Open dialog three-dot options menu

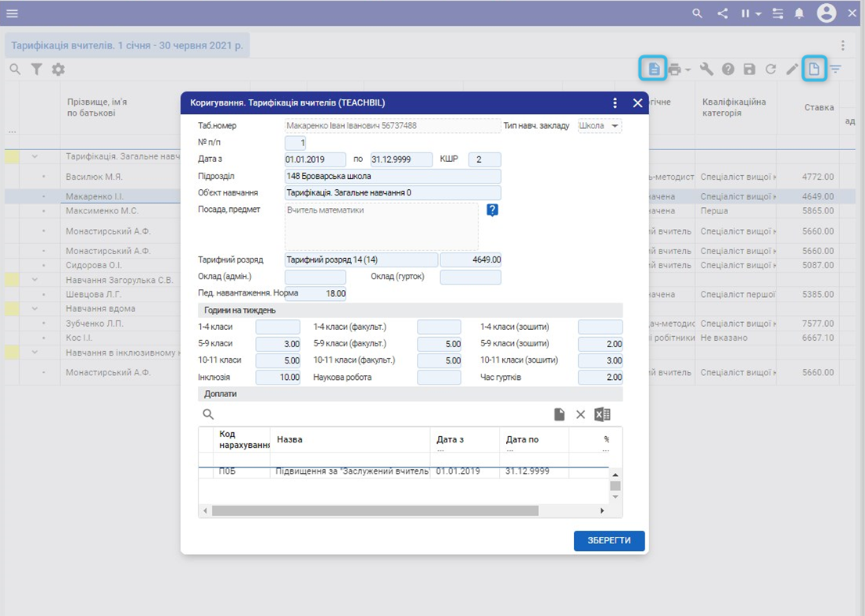[x=615, y=102]
